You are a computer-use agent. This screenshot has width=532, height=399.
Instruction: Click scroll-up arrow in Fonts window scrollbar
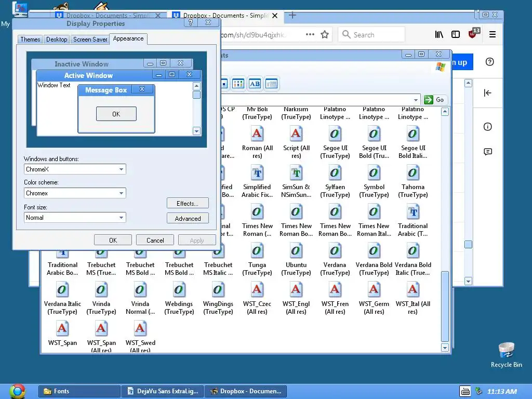click(x=445, y=112)
